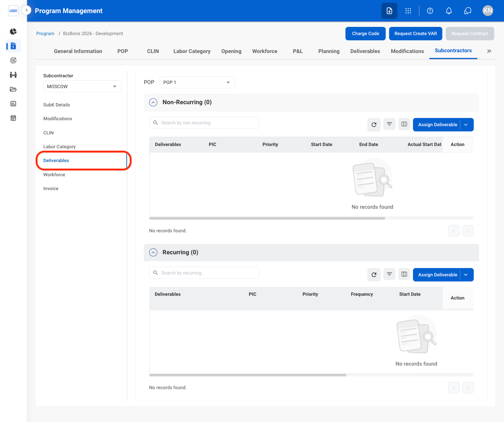Select Invoice in the subcontractor menu

(51, 189)
